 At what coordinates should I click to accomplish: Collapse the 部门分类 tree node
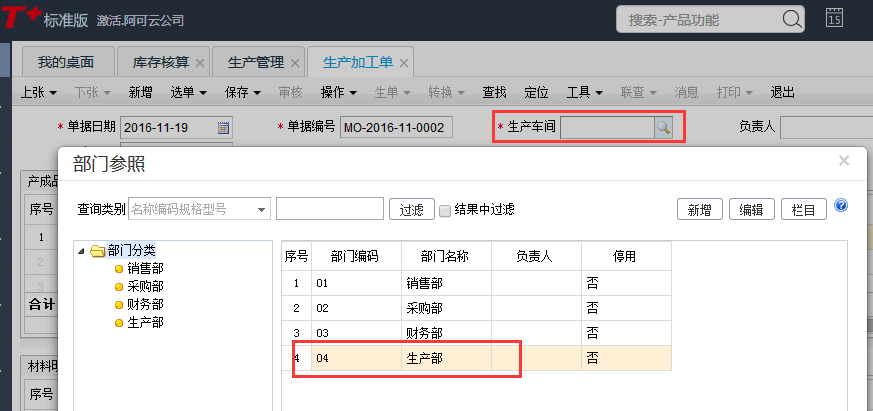(81, 251)
